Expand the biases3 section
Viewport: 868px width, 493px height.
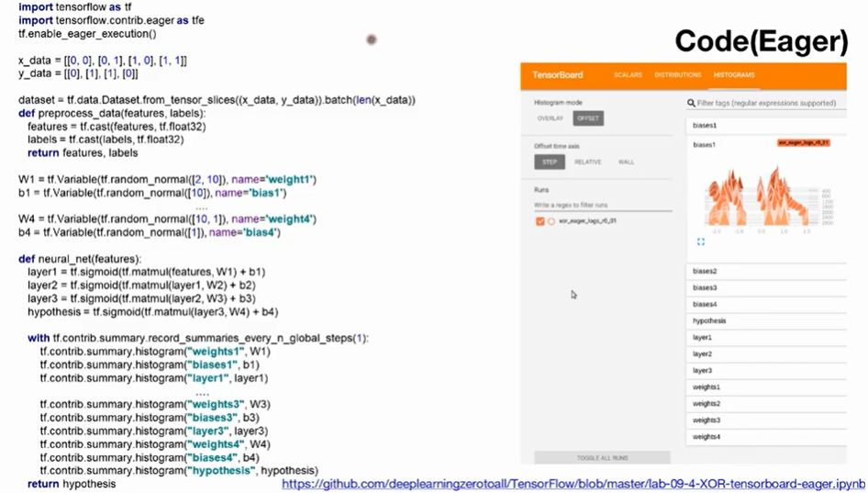tap(766, 287)
